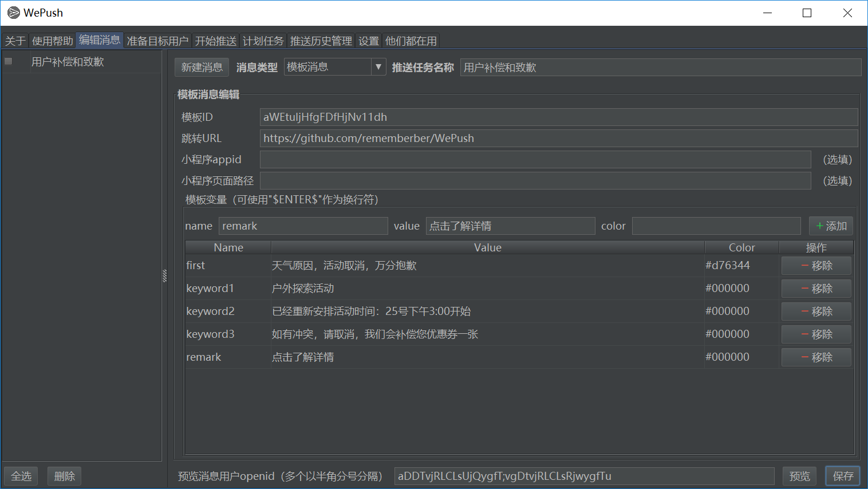Viewport: 868px width, 489px height.
Task: Click the 预览消息用户openid input field
Action: (584, 476)
